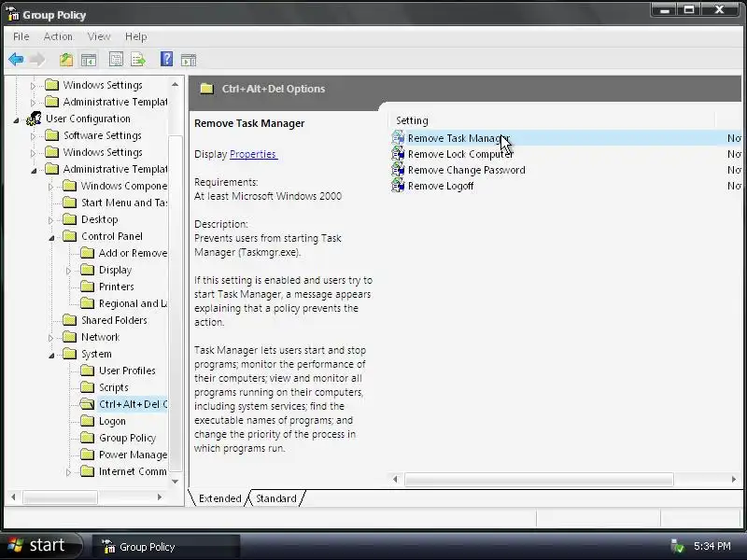747x560 pixels.
Task: Click the Remove Logoff policy icon
Action: coord(398,185)
